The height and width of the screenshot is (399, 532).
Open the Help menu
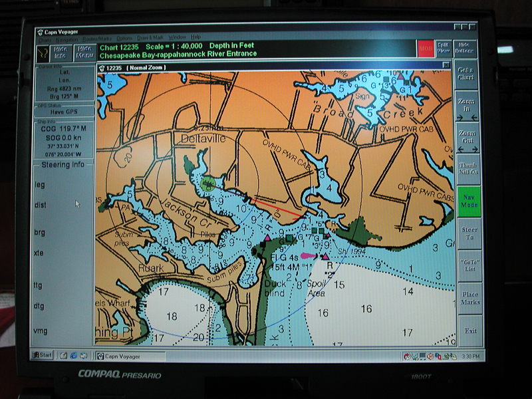tap(196, 37)
